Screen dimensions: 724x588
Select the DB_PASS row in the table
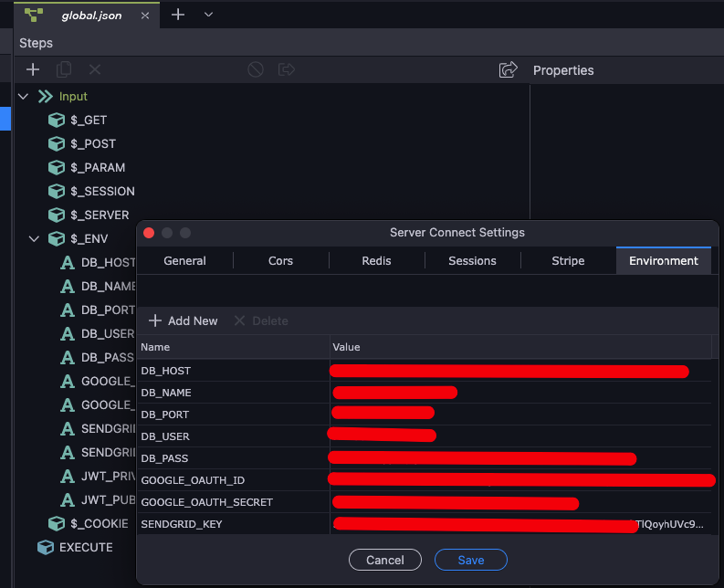tap(424, 458)
